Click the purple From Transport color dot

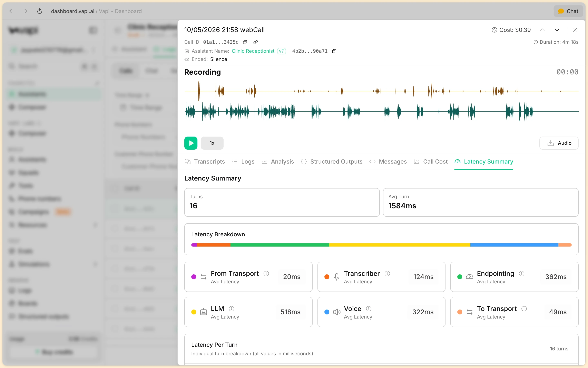(x=194, y=277)
